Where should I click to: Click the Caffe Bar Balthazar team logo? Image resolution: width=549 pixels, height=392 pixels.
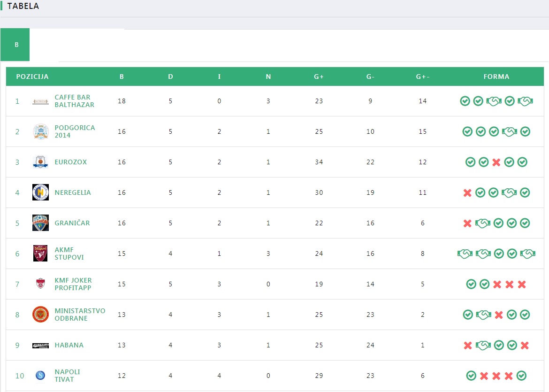tap(40, 101)
